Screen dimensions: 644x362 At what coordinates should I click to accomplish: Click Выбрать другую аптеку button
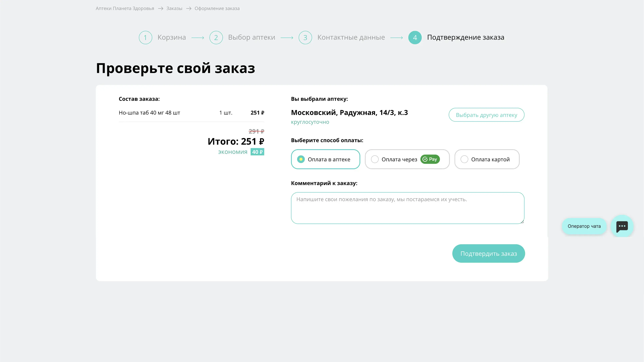(x=486, y=115)
